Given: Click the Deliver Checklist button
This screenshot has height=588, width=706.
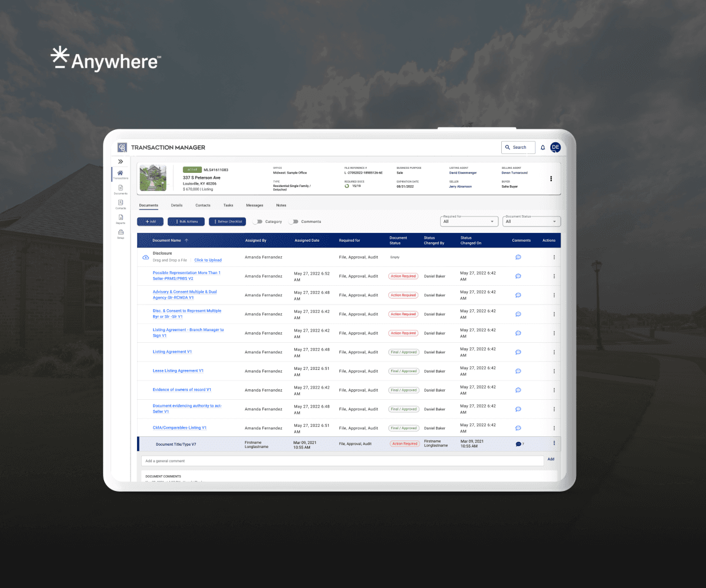Looking at the screenshot, I should click(x=227, y=222).
